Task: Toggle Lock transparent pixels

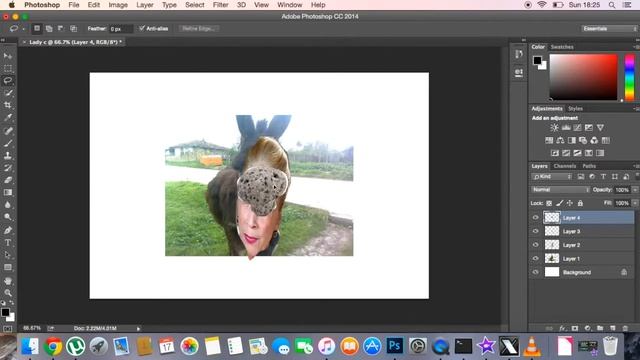Action: pyautogui.click(x=549, y=203)
